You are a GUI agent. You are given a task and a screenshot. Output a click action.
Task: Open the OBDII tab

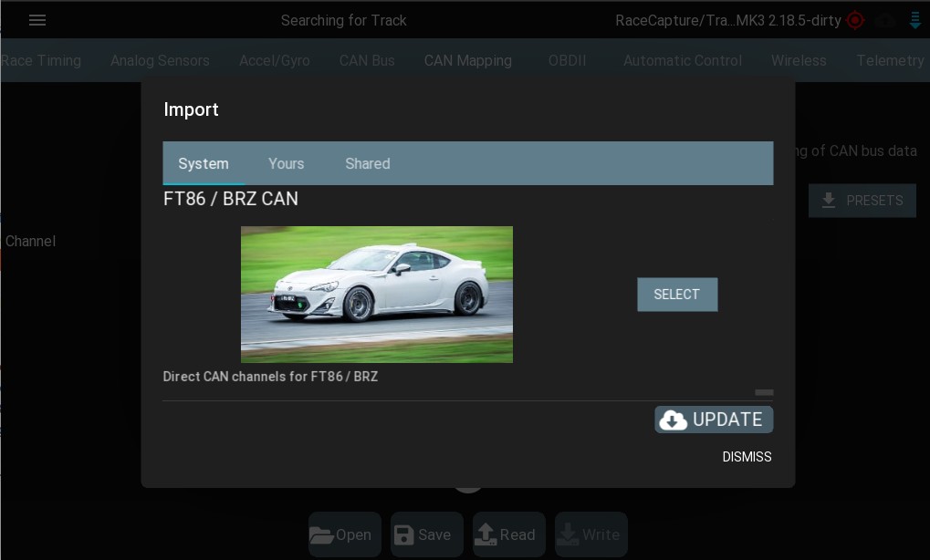click(567, 60)
